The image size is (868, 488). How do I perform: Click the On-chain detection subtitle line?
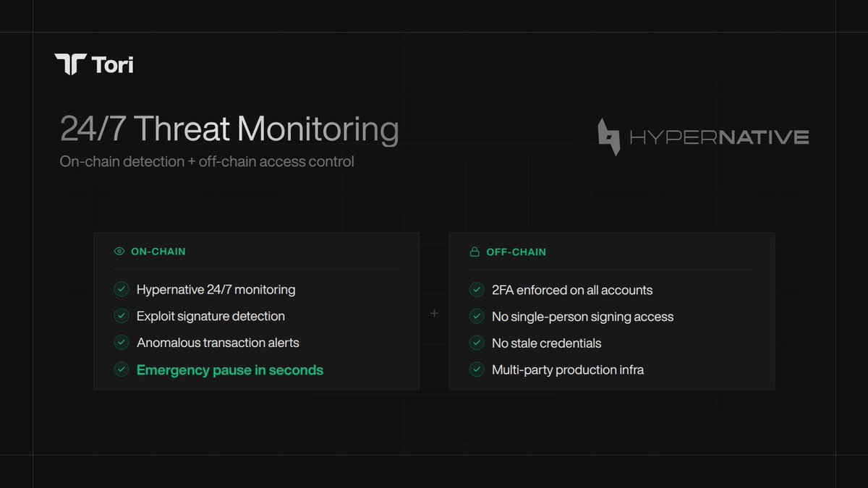[207, 161]
